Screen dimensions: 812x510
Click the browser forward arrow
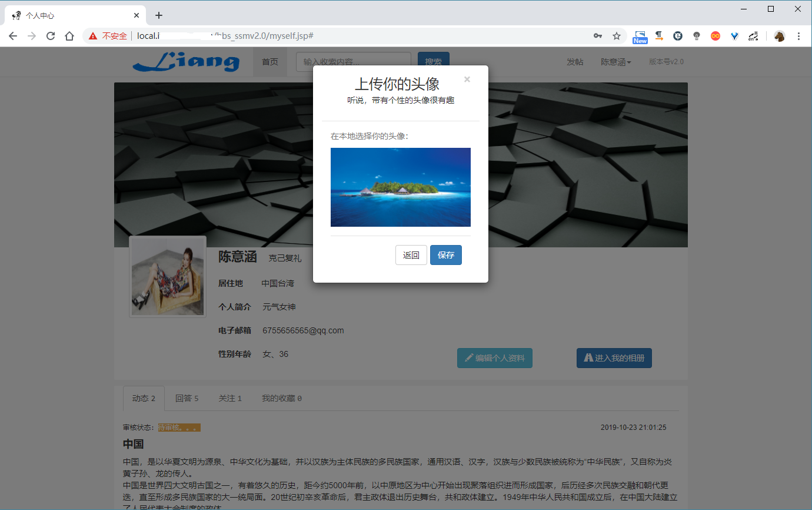click(x=32, y=36)
